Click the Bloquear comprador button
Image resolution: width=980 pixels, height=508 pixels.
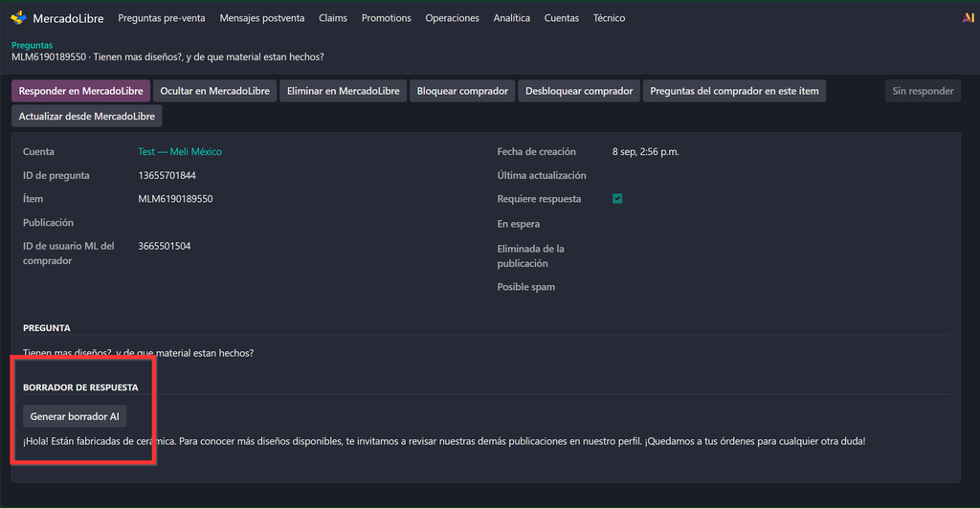coord(462,91)
